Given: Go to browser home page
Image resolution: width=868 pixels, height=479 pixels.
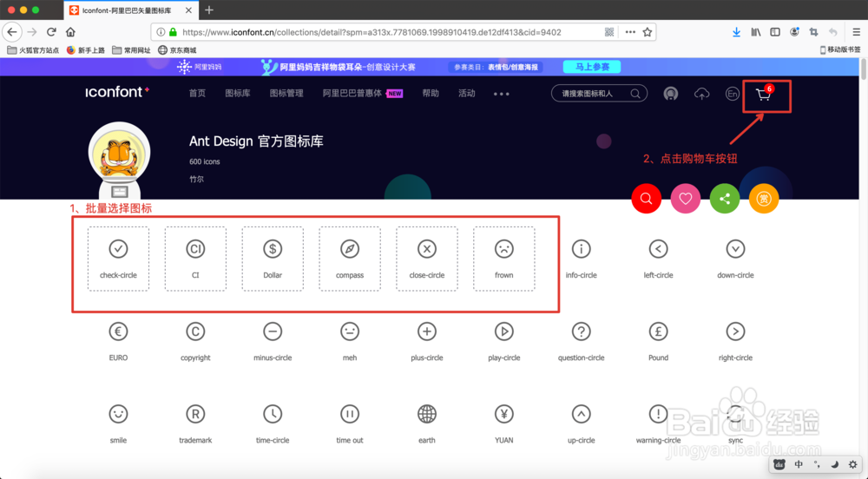Looking at the screenshot, I should [70, 32].
